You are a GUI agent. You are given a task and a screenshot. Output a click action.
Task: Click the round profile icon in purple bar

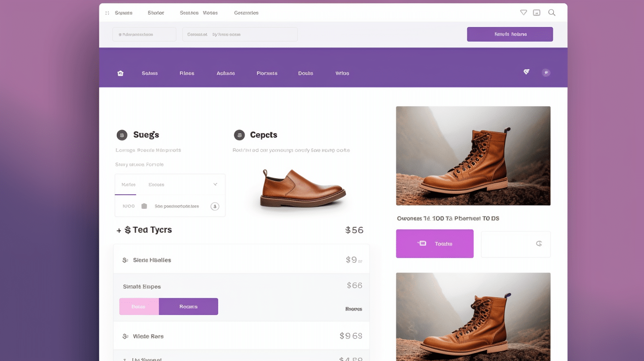point(546,73)
